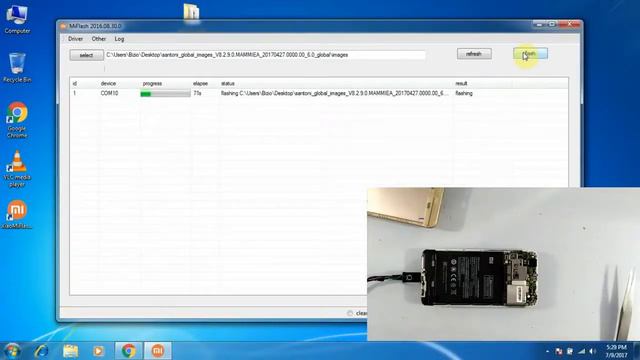Click the flashing result cell
Image resolution: width=640 pixels, height=360 pixels.
pos(464,93)
